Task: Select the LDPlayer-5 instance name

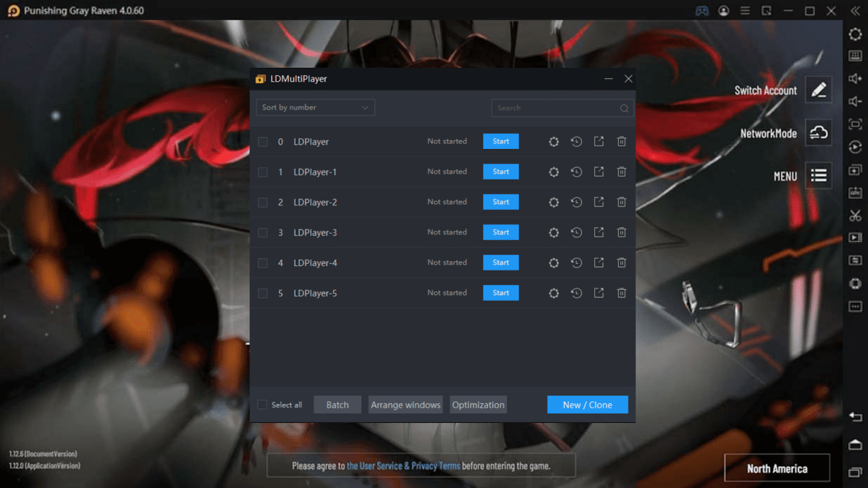Action: click(315, 294)
